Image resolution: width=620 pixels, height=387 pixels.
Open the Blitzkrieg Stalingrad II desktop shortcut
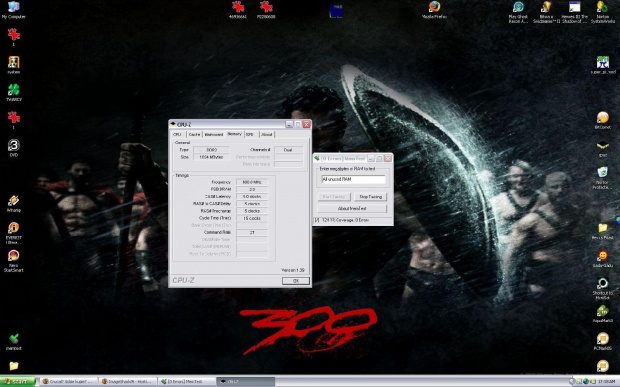pyautogui.click(x=546, y=12)
